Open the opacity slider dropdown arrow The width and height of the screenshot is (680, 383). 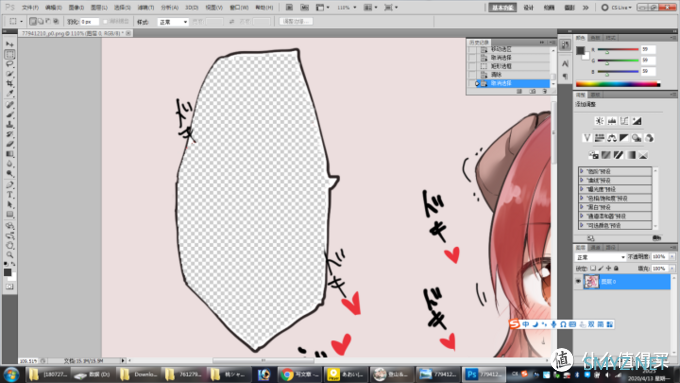672,257
